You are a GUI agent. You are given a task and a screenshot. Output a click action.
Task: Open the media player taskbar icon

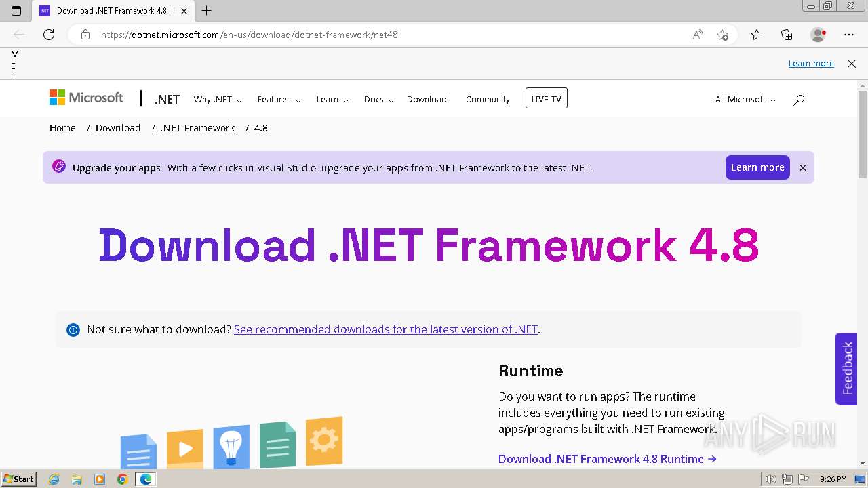tap(100, 479)
